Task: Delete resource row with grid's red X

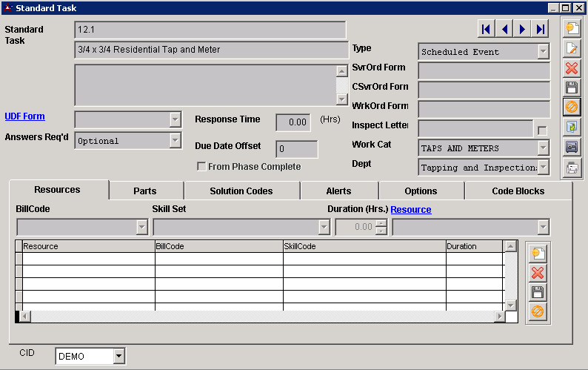Action: pos(538,273)
